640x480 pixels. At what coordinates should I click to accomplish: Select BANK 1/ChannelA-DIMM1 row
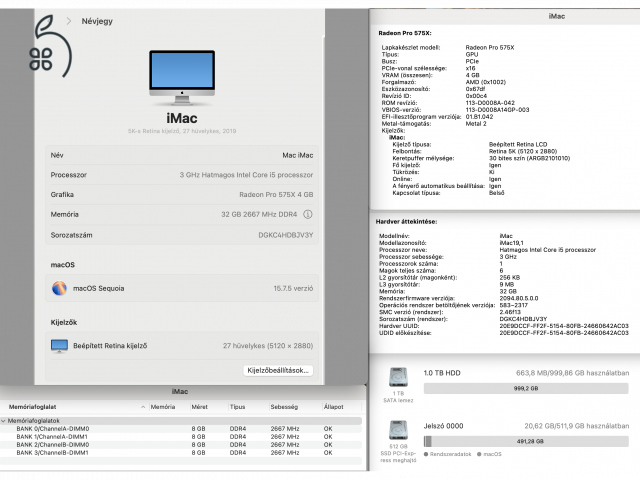tap(181, 437)
